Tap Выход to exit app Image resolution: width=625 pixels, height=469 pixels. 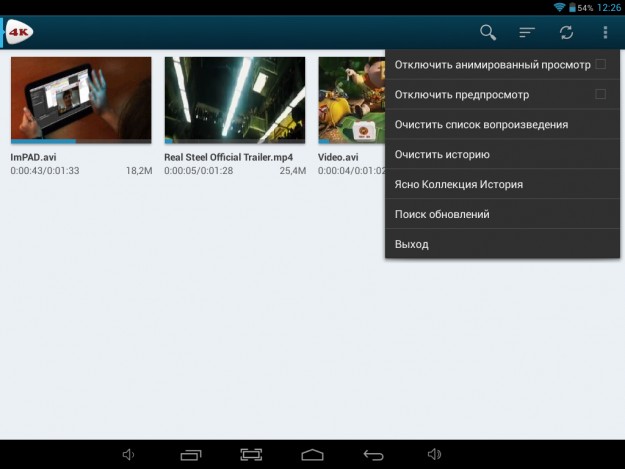tap(411, 245)
